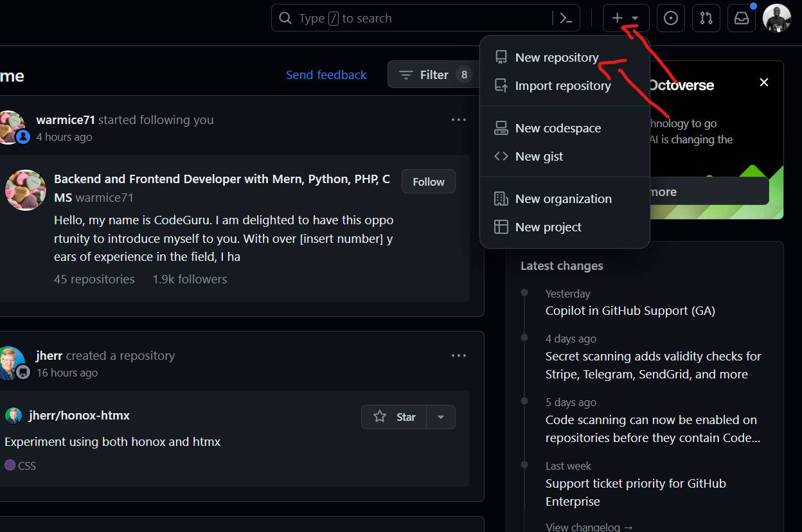The width and height of the screenshot is (802, 532).
Task: Click the small jherr avatar beside honox-htmx
Action: [13, 416]
